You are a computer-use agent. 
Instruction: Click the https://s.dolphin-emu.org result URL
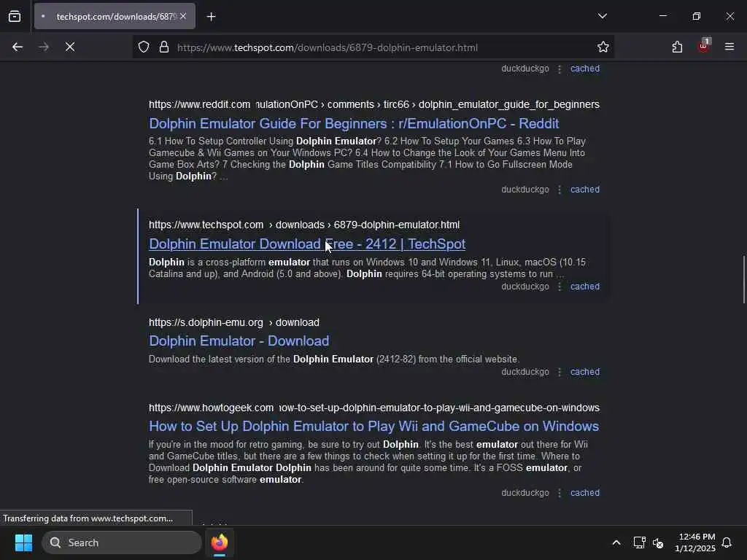pos(206,322)
